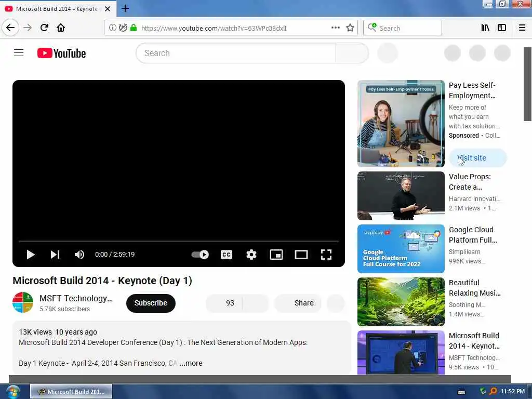Click the taskbar clock showing 11:52 PM

coord(512,392)
